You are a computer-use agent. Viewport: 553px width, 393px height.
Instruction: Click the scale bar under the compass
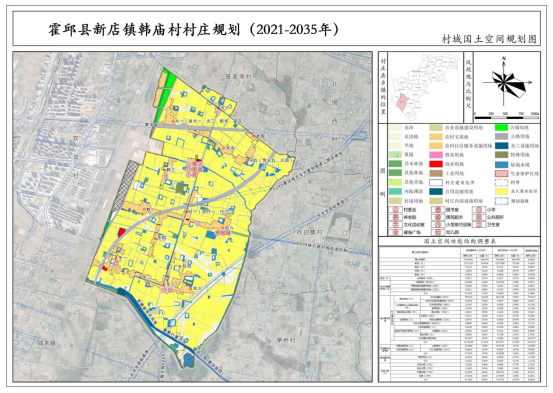(506, 117)
